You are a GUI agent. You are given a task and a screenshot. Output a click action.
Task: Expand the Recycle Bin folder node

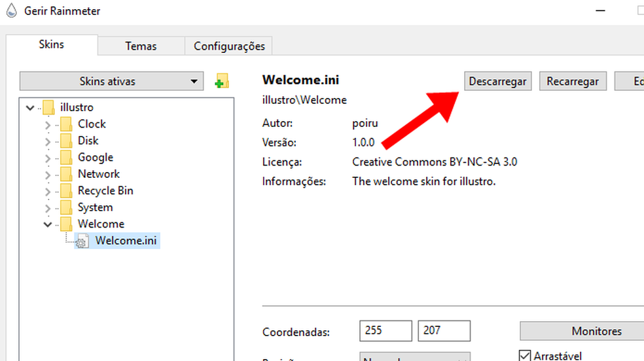(x=48, y=192)
